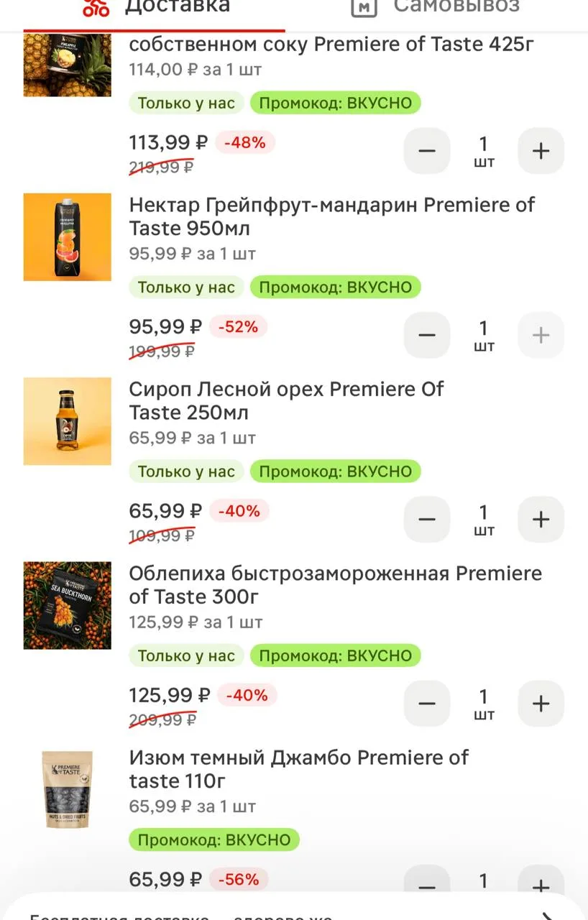Decrease Облепиха быстрозамороженная quantity
This screenshot has height=920, width=588.
pyautogui.click(x=427, y=703)
